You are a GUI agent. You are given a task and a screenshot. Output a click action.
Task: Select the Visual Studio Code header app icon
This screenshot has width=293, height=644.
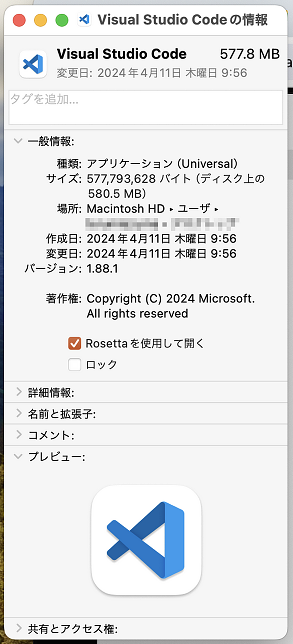click(33, 64)
